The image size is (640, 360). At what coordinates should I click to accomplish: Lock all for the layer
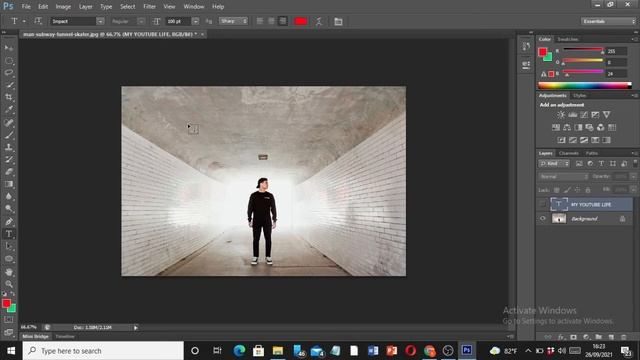point(588,190)
